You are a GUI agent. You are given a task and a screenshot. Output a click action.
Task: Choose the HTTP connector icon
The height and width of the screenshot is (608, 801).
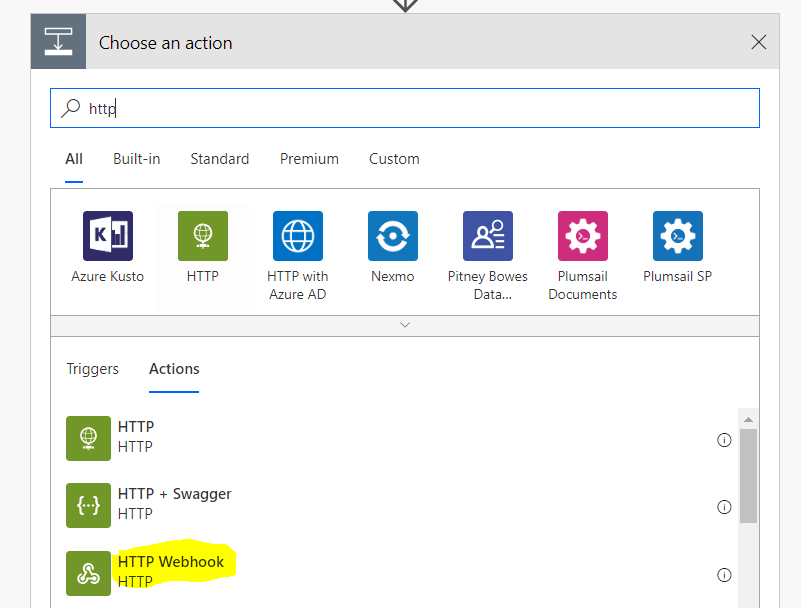pyautogui.click(x=203, y=236)
